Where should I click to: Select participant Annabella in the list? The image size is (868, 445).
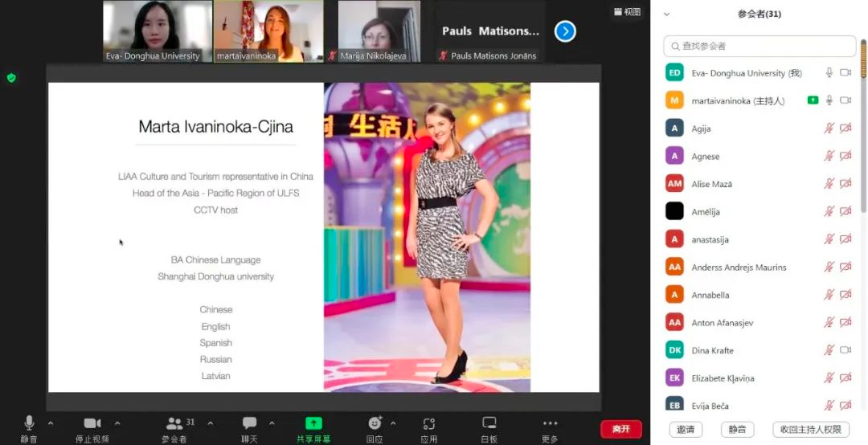tap(759, 295)
